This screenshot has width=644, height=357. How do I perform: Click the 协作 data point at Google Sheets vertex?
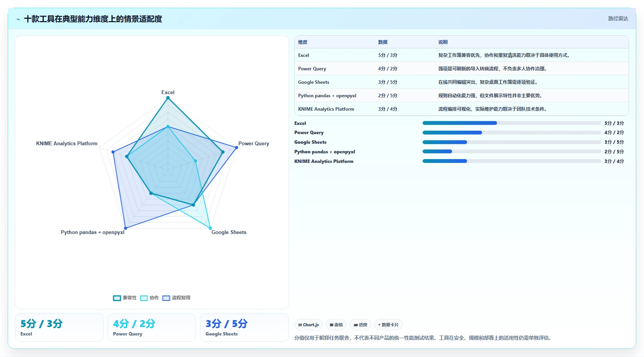[210, 228]
